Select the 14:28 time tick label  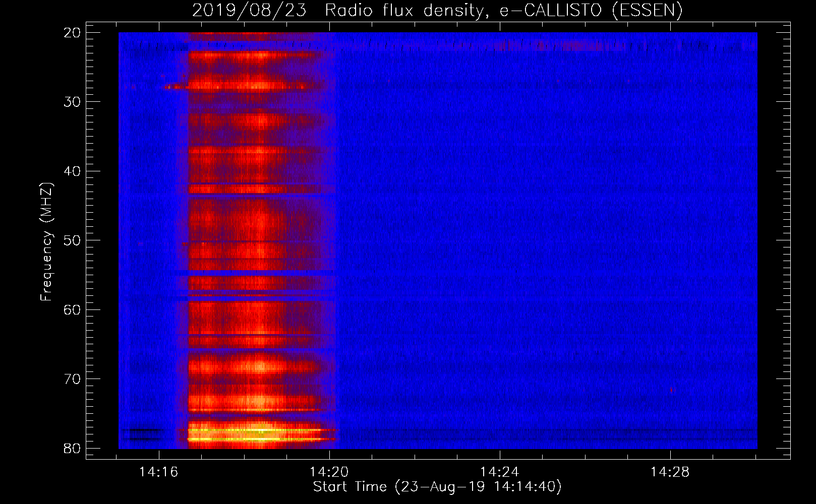click(x=670, y=472)
